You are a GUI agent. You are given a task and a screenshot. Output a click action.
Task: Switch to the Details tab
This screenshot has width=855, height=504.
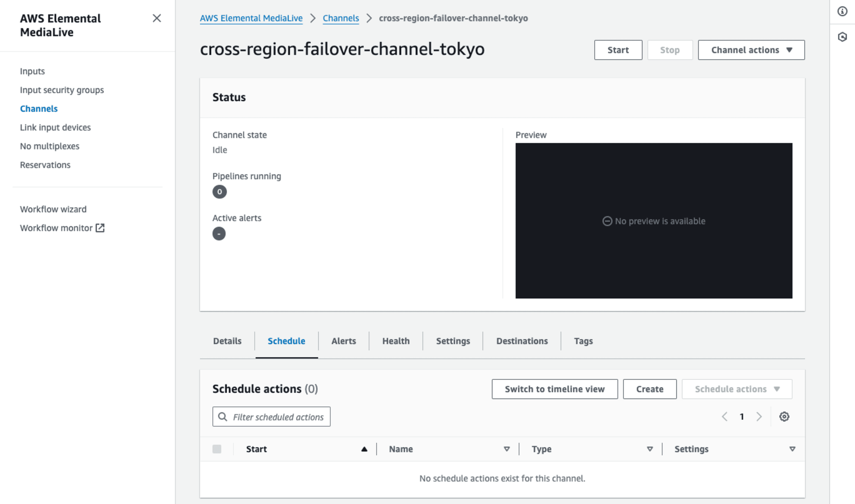click(227, 340)
